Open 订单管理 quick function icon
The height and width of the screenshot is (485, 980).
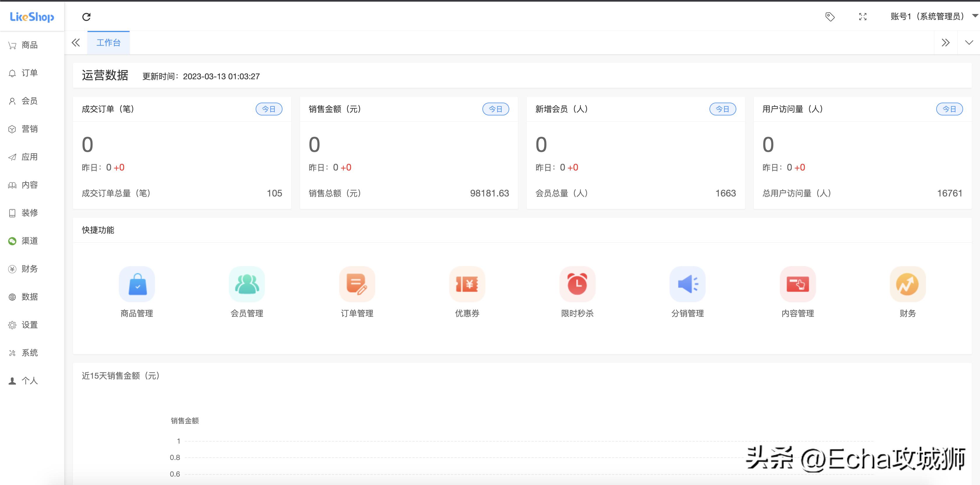coord(356,284)
